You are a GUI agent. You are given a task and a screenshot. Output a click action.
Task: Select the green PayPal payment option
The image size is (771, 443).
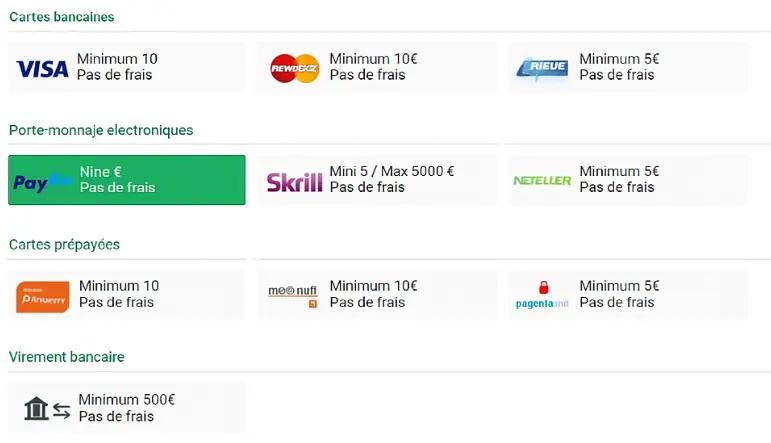126,180
